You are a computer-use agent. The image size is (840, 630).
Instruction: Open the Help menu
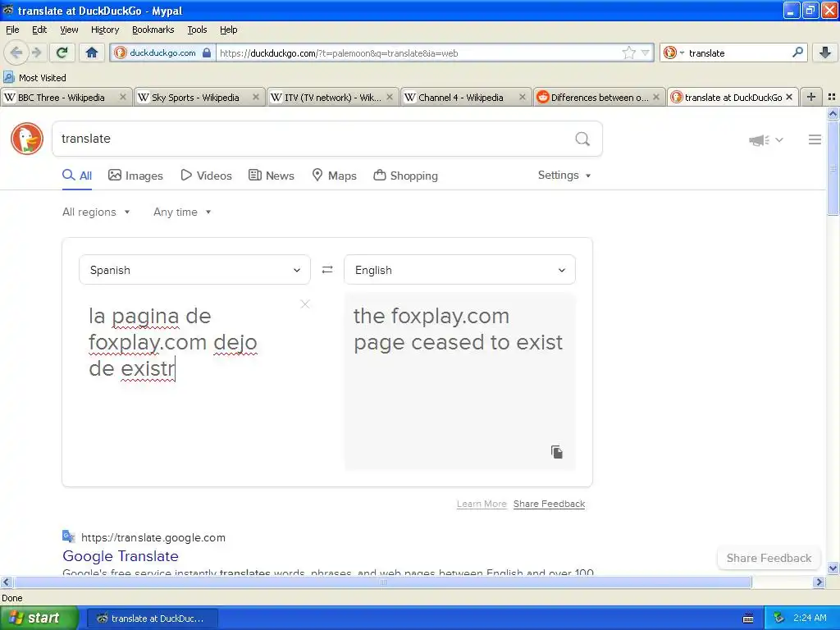click(x=229, y=30)
